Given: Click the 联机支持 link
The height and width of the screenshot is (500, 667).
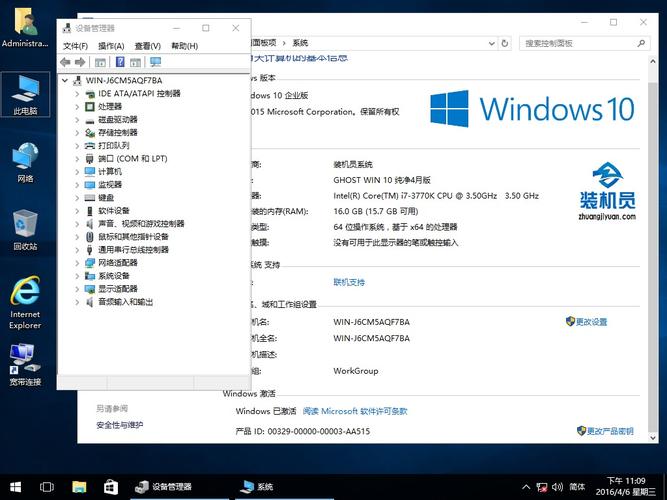Looking at the screenshot, I should 349,282.
